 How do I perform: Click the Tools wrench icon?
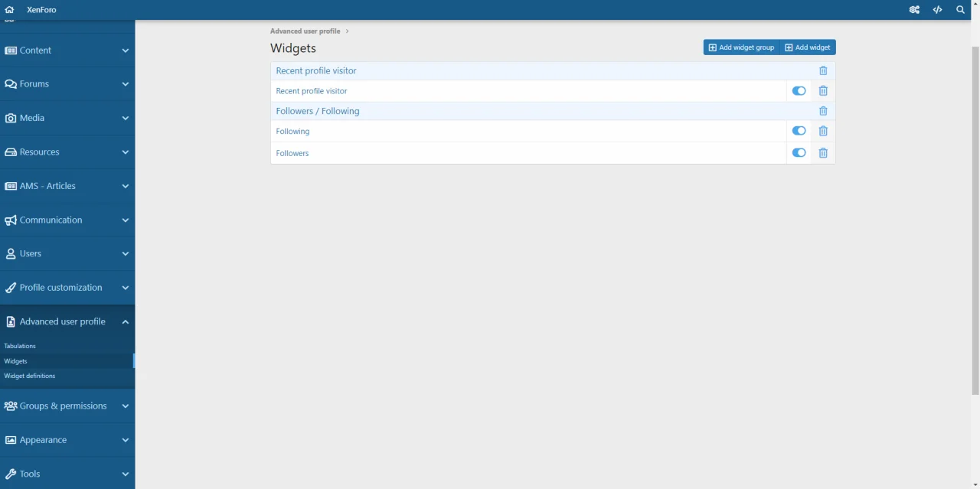pos(11,474)
